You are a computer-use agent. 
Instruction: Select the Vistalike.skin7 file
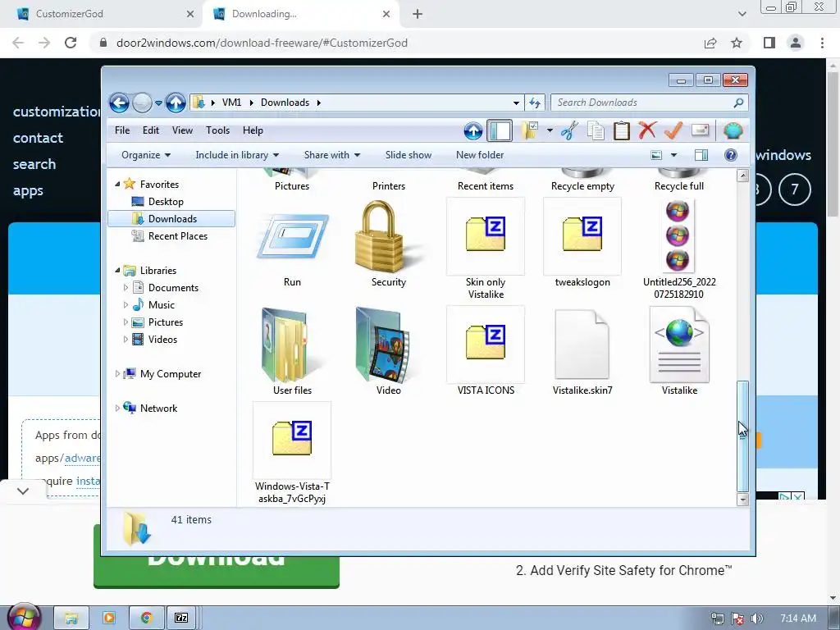582,351
